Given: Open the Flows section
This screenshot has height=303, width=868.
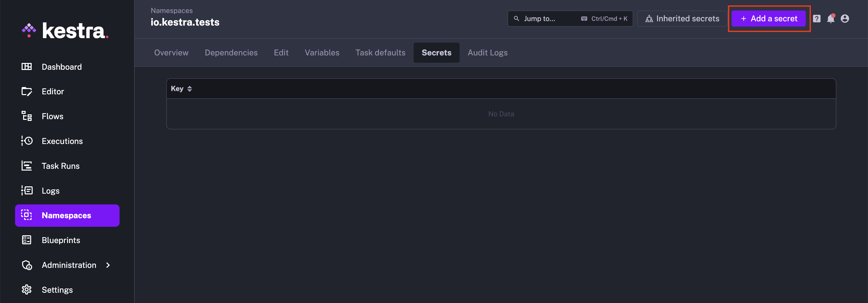Looking at the screenshot, I should (x=52, y=116).
